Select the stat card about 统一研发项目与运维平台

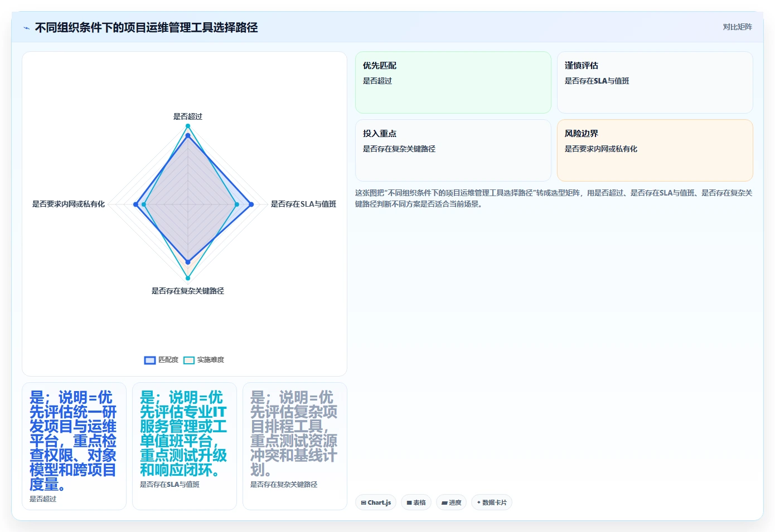coord(74,446)
